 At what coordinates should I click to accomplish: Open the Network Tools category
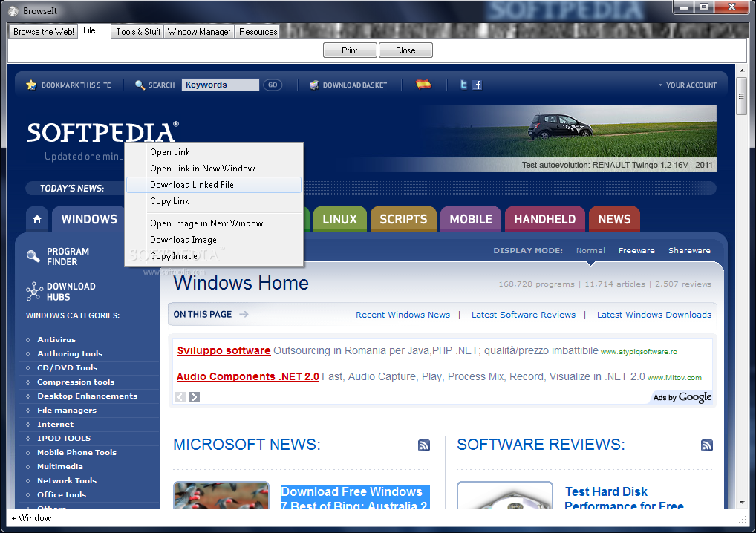tap(67, 480)
